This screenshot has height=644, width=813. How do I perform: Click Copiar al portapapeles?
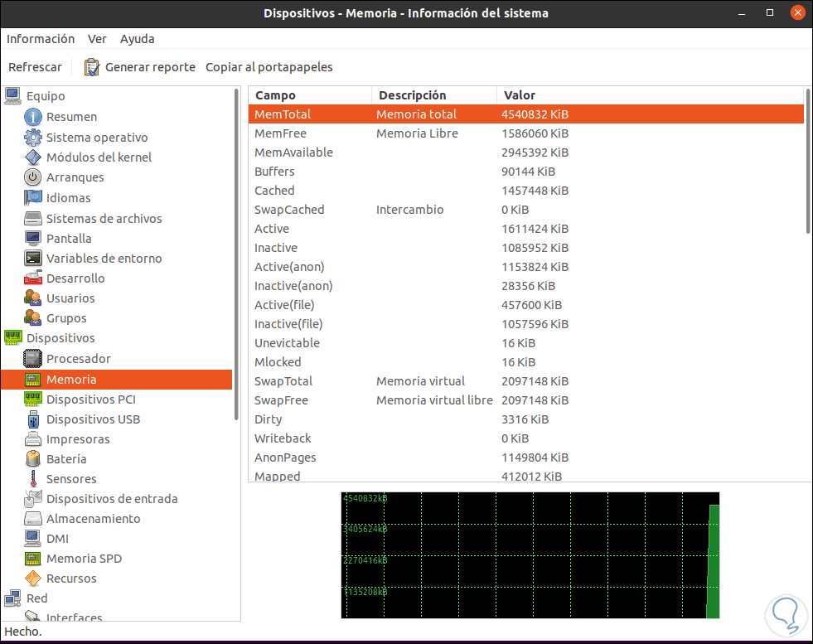pos(269,67)
